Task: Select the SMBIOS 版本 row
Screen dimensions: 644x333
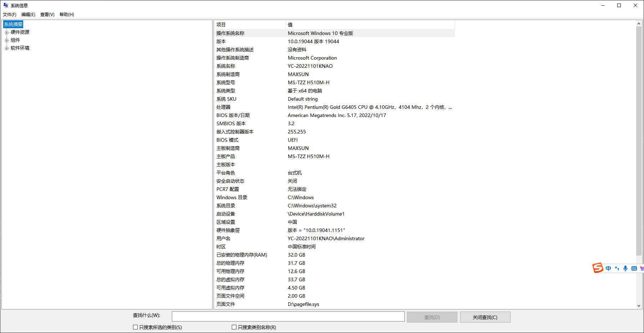Action: point(334,123)
